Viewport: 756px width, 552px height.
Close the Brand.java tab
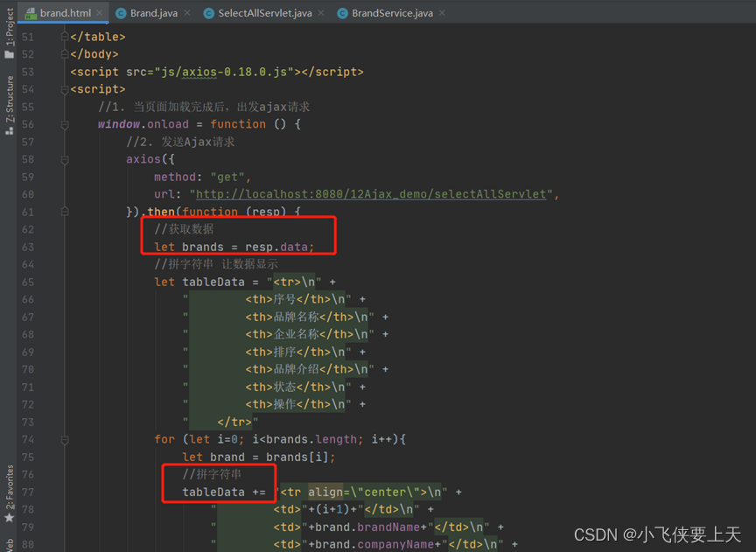click(187, 13)
